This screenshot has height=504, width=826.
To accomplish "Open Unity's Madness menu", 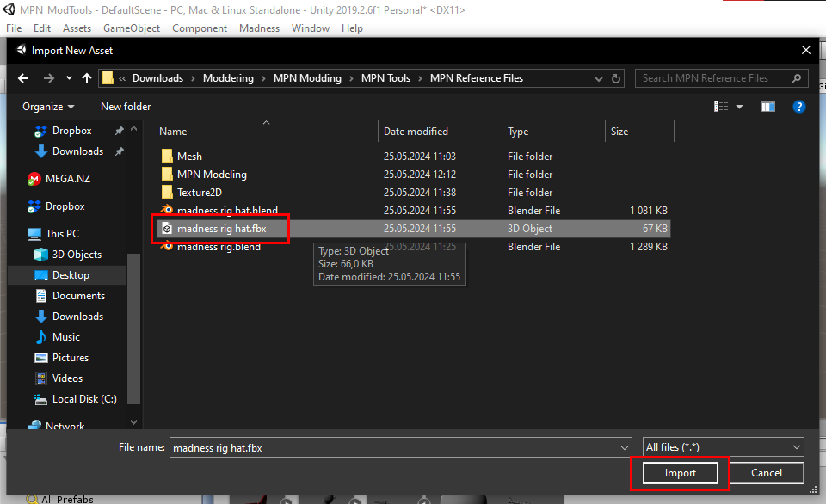I will pos(259,28).
